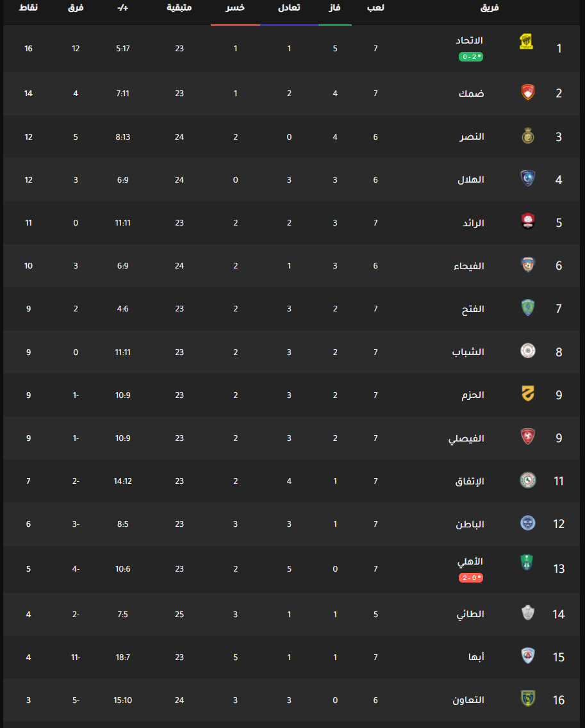The height and width of the screenshot is (728, 585).
Task: Open Al-Raed club badge
Action: click(528, 222)
